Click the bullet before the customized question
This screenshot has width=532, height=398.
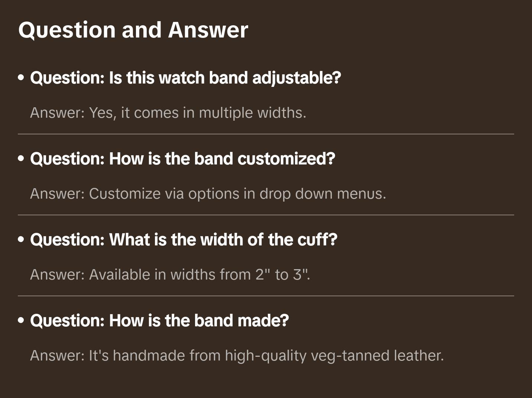(21, 159)
